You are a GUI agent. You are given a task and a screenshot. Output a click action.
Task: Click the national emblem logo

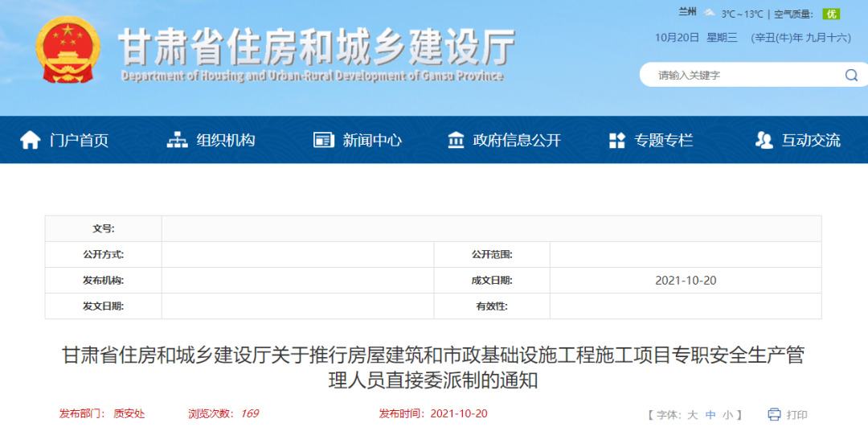[68, 50]
